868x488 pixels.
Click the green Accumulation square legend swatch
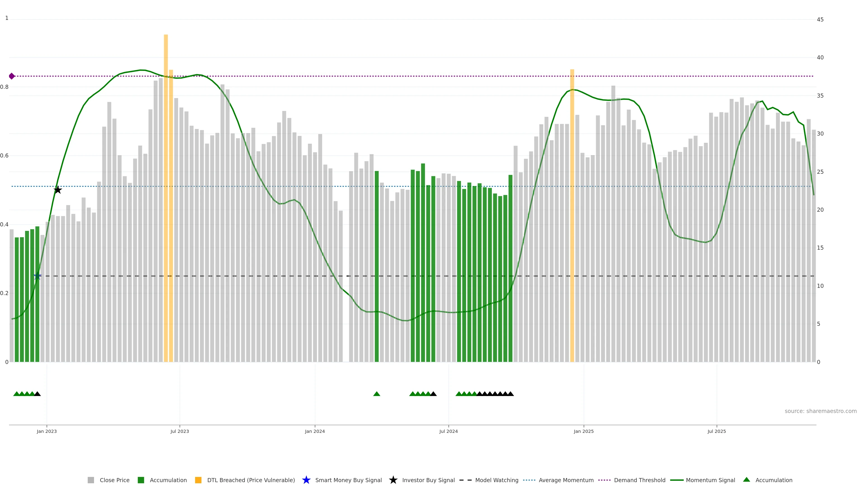141,480
